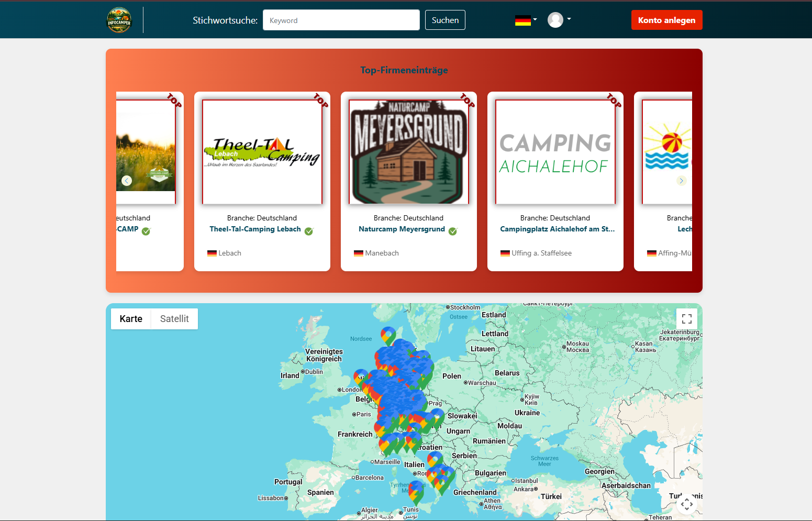This screenshot has height=521, width=812.
Task: Click the Suchen button
Action: coord(445,20)
